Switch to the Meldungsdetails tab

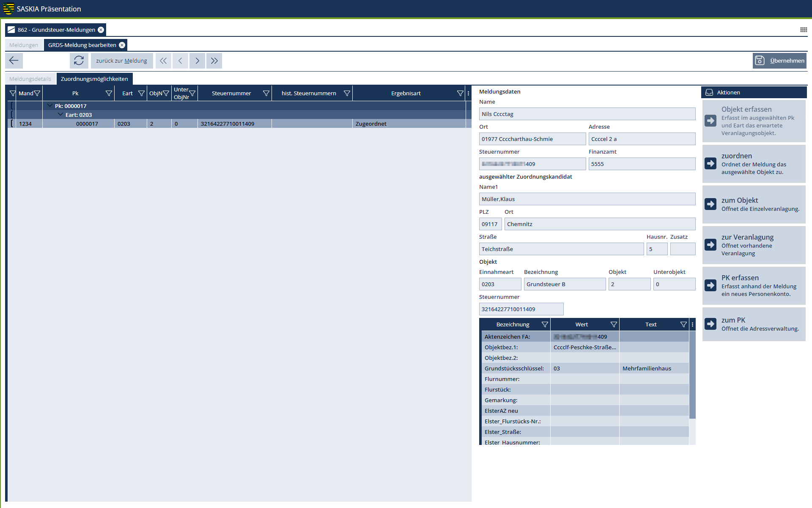[x=30, y=79]
